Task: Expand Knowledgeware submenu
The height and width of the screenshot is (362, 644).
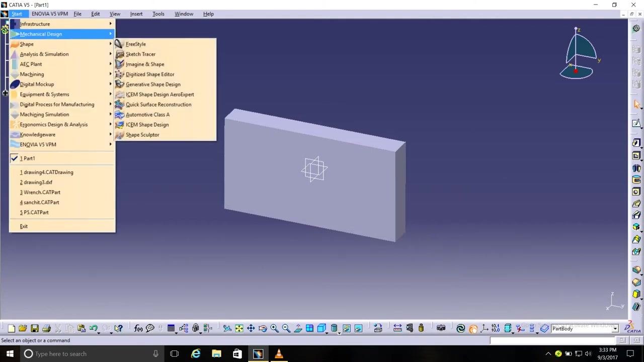Action: click(x=62, y=135)
